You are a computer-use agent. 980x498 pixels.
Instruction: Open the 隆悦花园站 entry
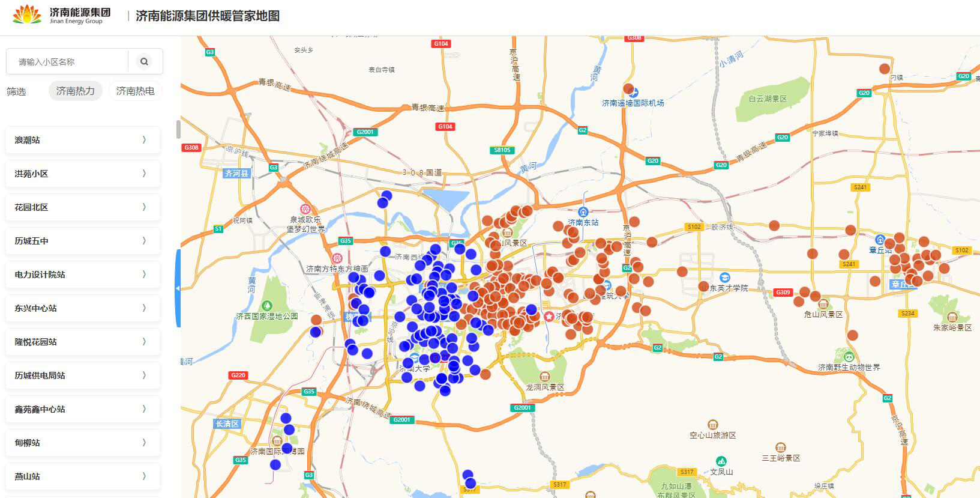[83, 342]
